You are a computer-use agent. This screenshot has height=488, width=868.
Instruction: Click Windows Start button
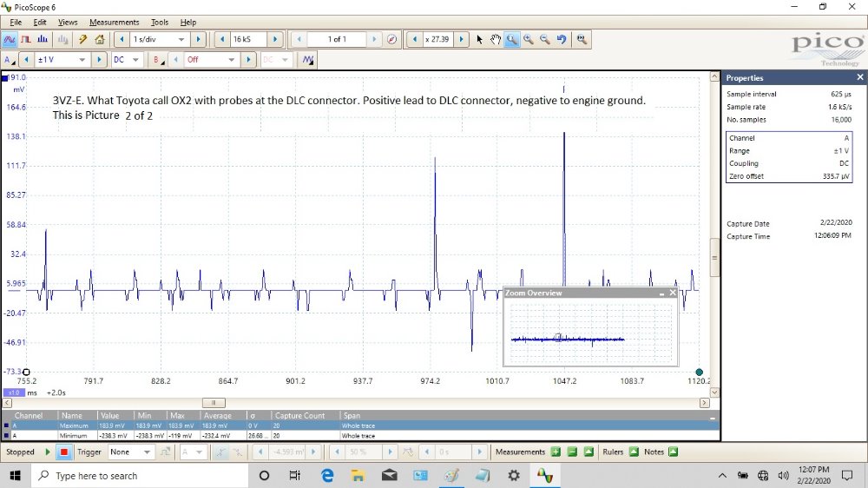point(15,476)
